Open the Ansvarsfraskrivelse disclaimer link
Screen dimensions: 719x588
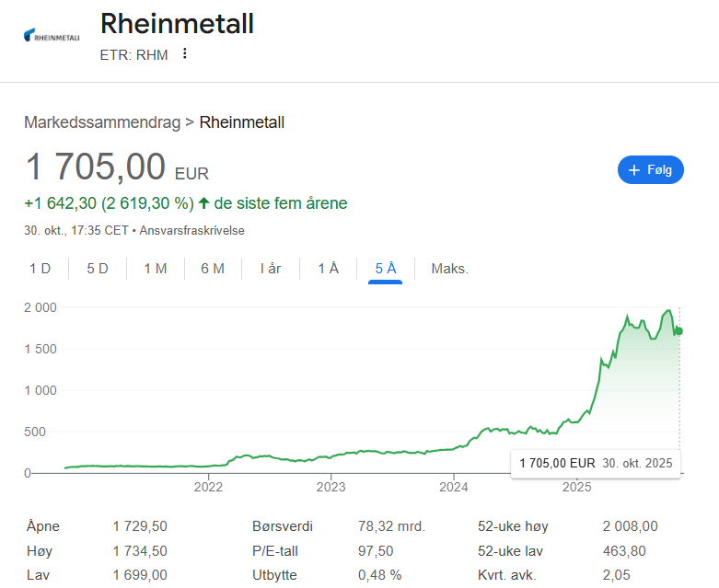coord(192,230)
